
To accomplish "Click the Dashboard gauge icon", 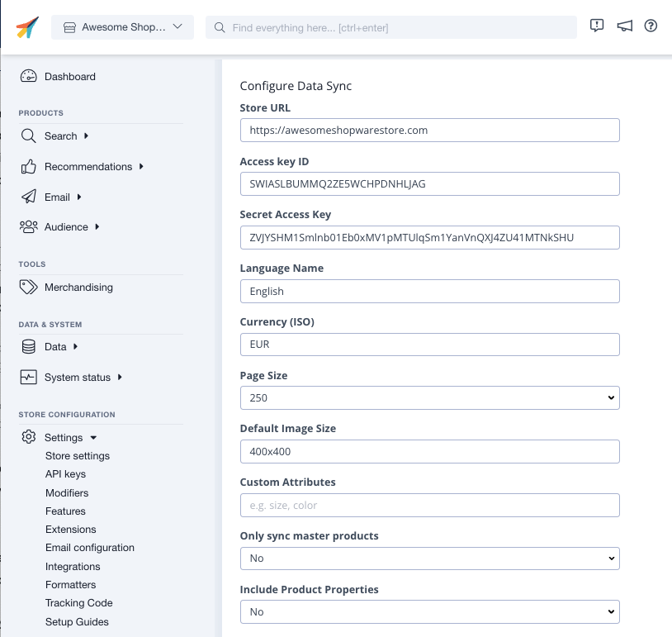I will click(x=29, y=77).
